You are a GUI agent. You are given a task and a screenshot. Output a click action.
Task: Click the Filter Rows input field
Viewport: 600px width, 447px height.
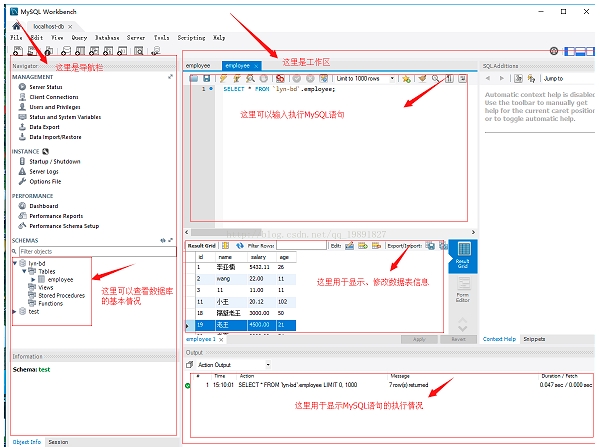(x=301, y=246)
